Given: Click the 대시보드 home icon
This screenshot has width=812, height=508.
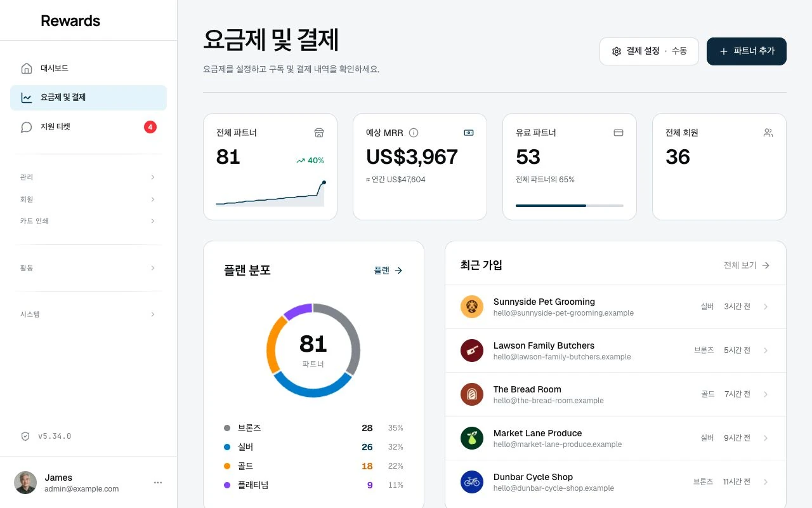Looking at the screenshot, I should pos(26,69).
